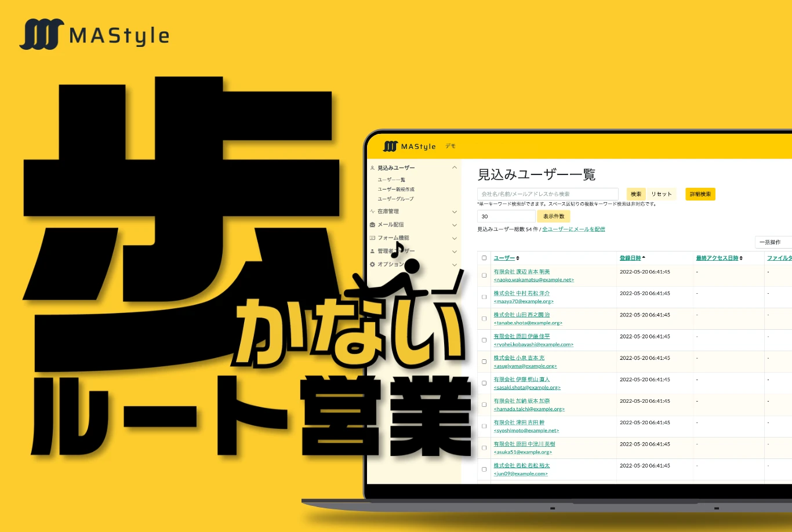Click the 在庫管理 inventory icon
This screenshot has width=792, height=532.
coord(372,212)
